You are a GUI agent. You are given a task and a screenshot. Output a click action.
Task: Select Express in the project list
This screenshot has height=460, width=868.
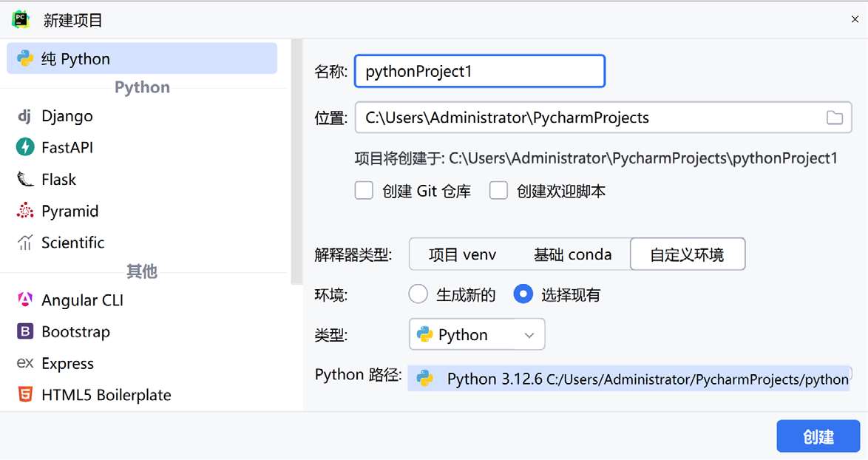click(x=67, y=364)
